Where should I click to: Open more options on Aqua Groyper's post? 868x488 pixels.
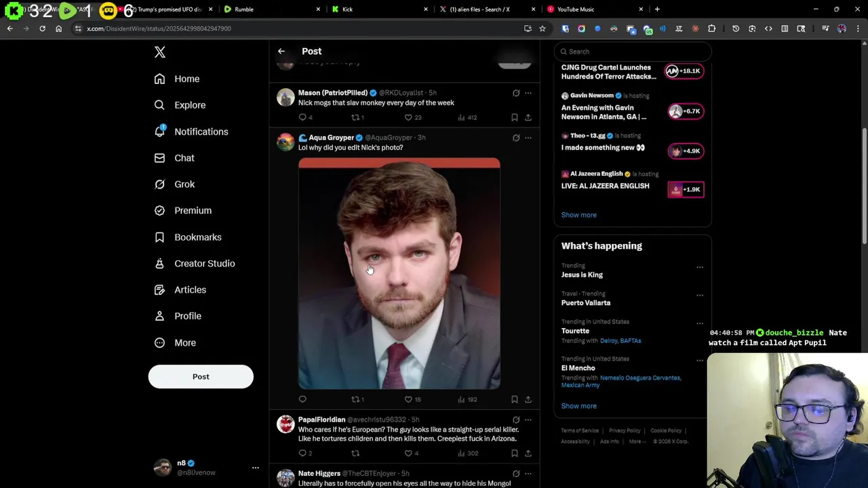click(528, 138)
